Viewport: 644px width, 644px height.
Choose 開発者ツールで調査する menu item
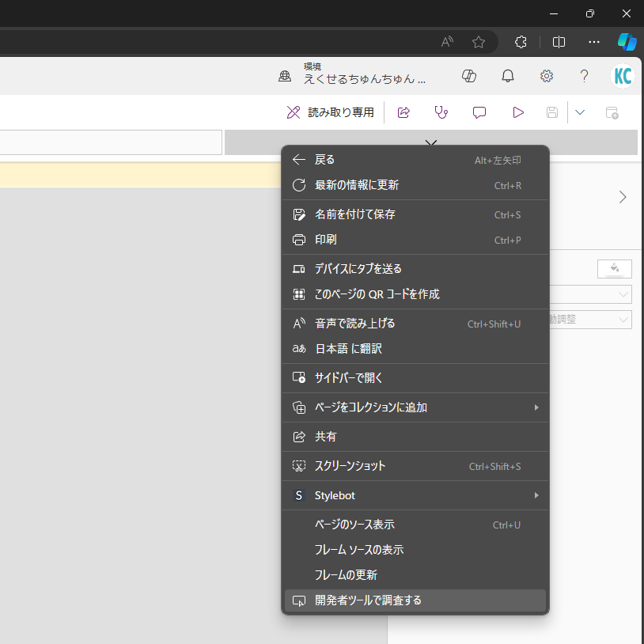pyautogui.click(x=415, y=600)
